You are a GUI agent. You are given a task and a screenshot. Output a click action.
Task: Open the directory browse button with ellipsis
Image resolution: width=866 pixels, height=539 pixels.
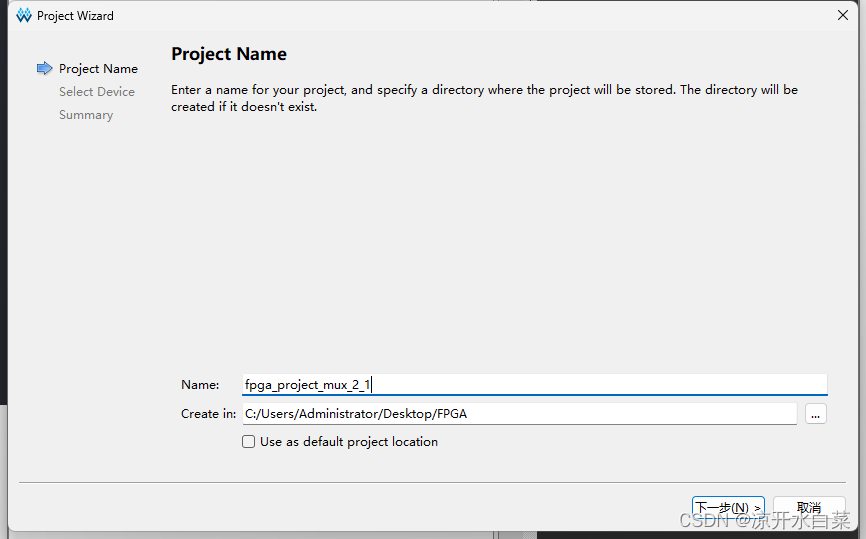816,414
